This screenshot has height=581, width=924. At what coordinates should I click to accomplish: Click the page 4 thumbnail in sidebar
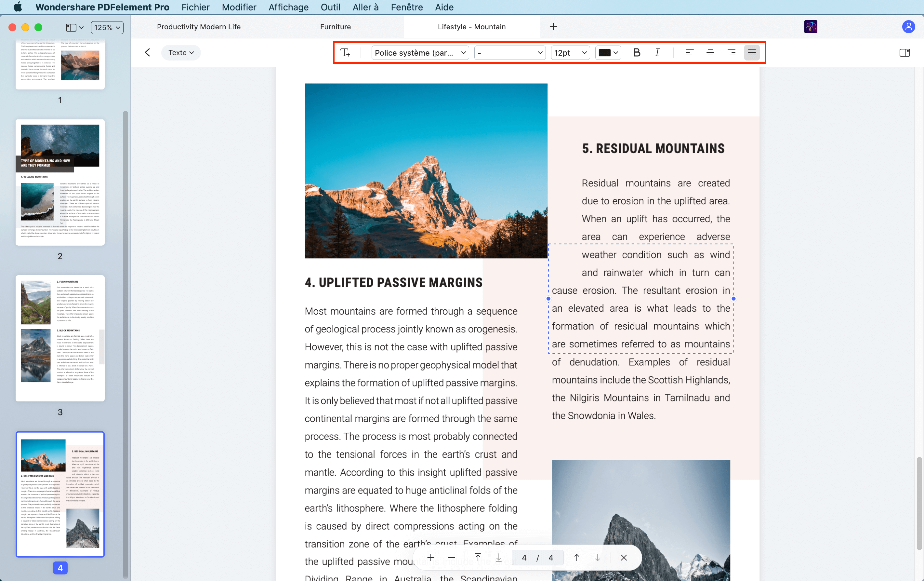[59, 493]
